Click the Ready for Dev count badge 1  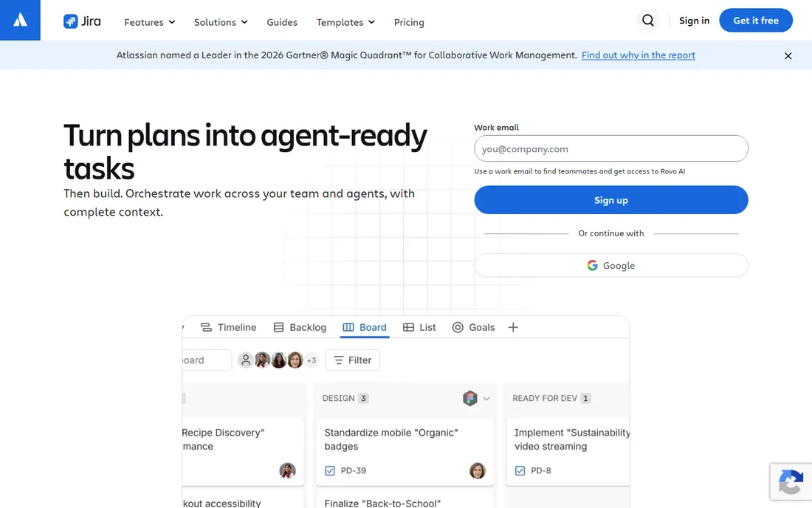pyautogui.click(x=585, y=398)
